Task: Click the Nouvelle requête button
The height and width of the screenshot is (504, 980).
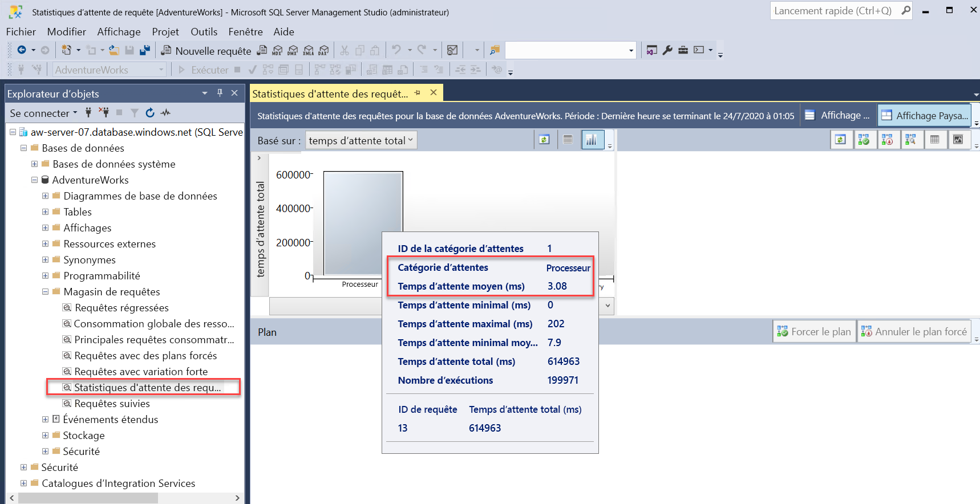Action: [206, 51]
